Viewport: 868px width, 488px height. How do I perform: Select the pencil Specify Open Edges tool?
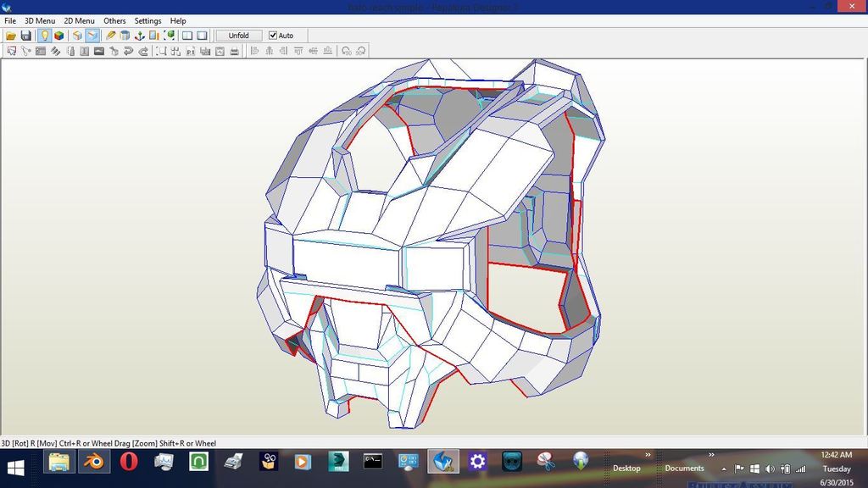point(111,36)
